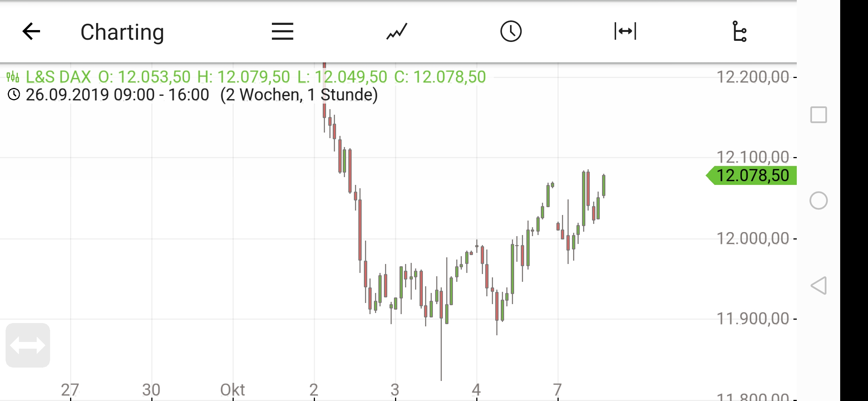Tap the small clock icon next to the date
The height and width of the screenshot is (401, 868).
pos(14,94)
